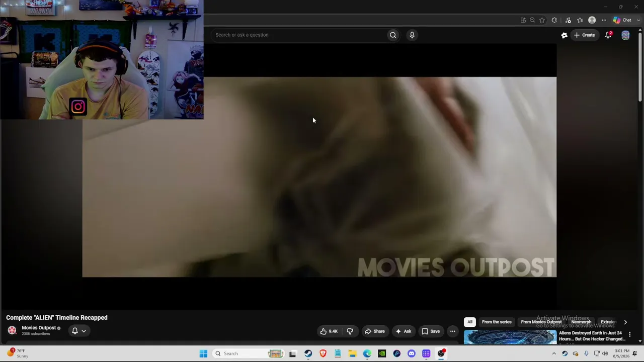Click the star icon left of Create

[564, 35]
